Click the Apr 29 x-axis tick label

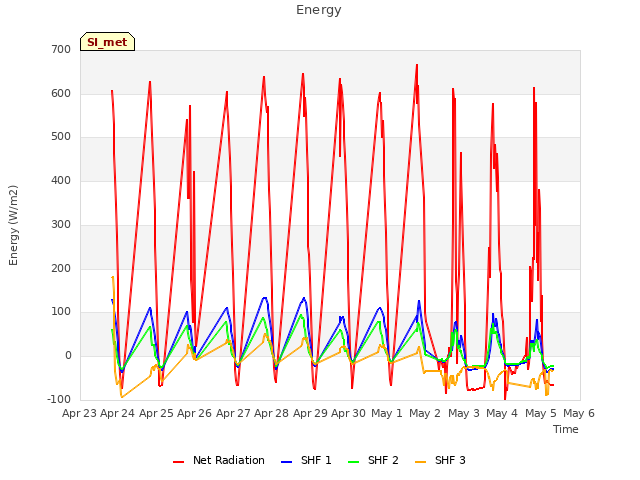(x=310, y=413)
